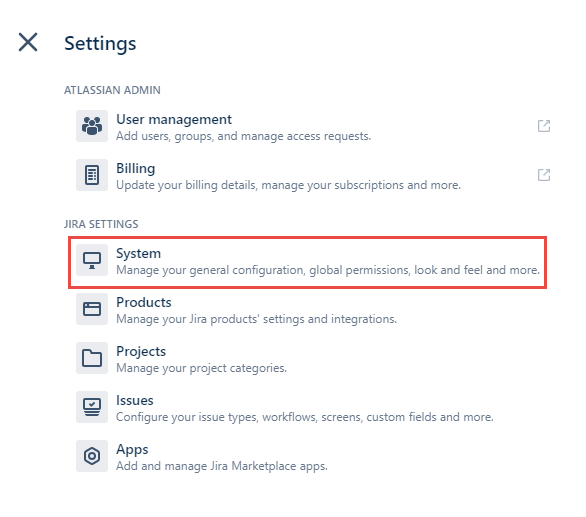Image resolution: width=586 pixels, height=517 pixels.
Task: Click the User management people icon
Action: pos(92,126)
